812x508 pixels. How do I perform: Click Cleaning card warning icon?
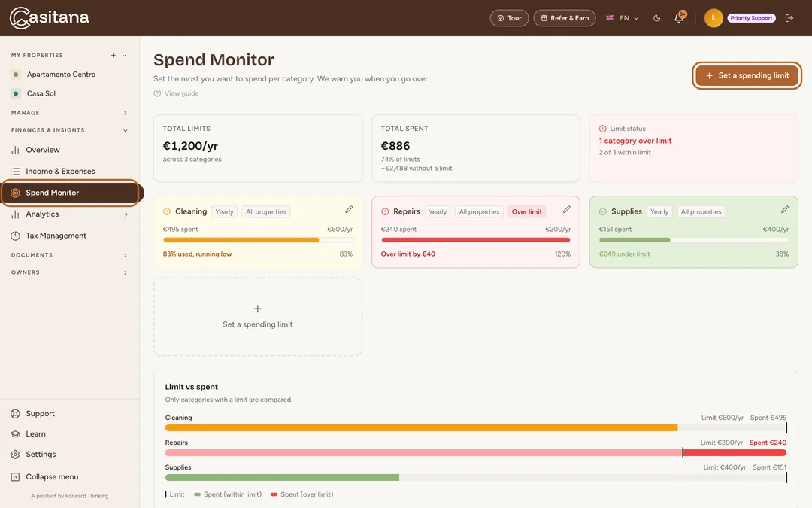[167, 211]
